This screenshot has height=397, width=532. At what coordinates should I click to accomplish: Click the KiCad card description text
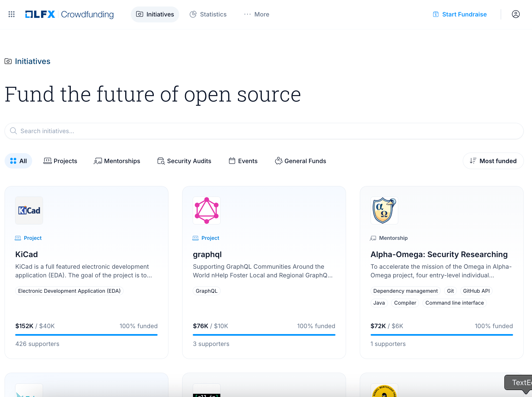[84, 271]
